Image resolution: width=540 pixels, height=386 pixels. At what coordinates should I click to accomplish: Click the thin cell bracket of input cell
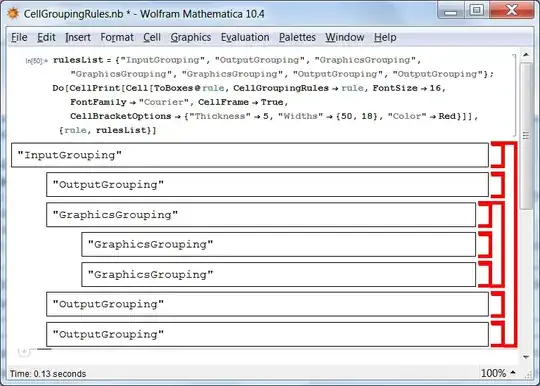coord(514,95)
